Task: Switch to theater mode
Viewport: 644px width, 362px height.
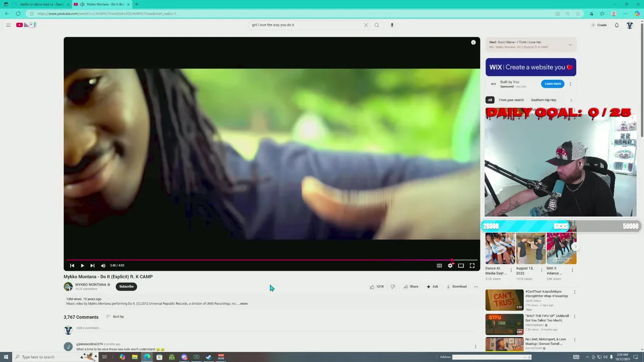Action: tap(461, 265)
